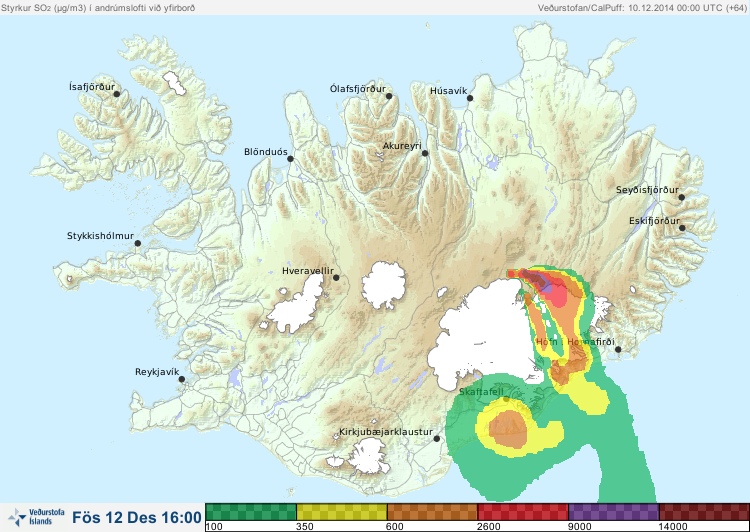This screenshot has width=750, height=532.
Task: Click the Ólafsfjörður city marker dot
Action: 389,96
